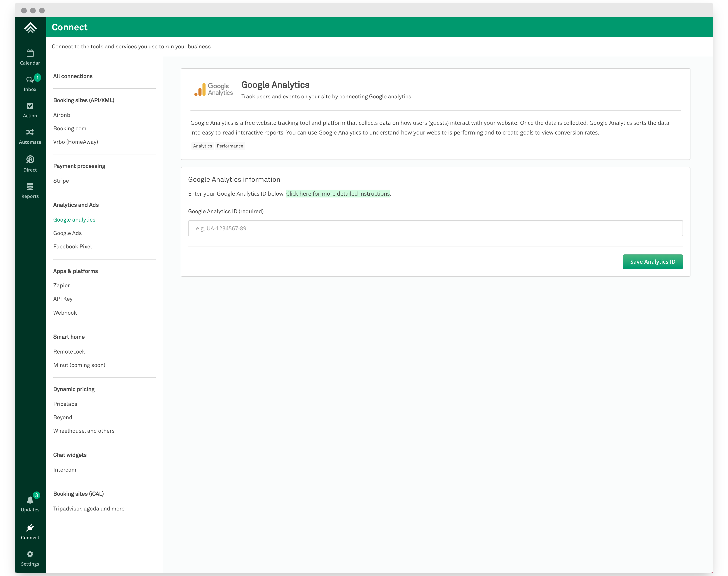The image size is (728, 576).
Task: Select Pricelabs under Dynamic pricing
Action: pyautogui.click(x=65, y=404)
